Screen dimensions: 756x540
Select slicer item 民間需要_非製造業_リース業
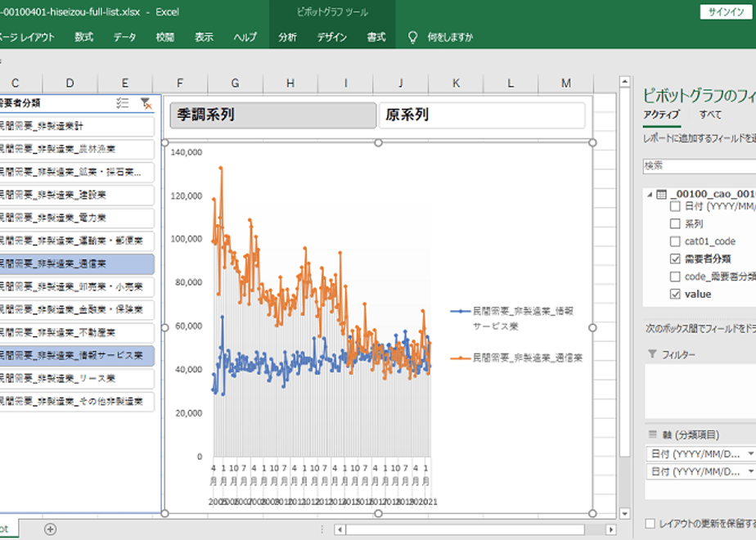coord(76,379)
